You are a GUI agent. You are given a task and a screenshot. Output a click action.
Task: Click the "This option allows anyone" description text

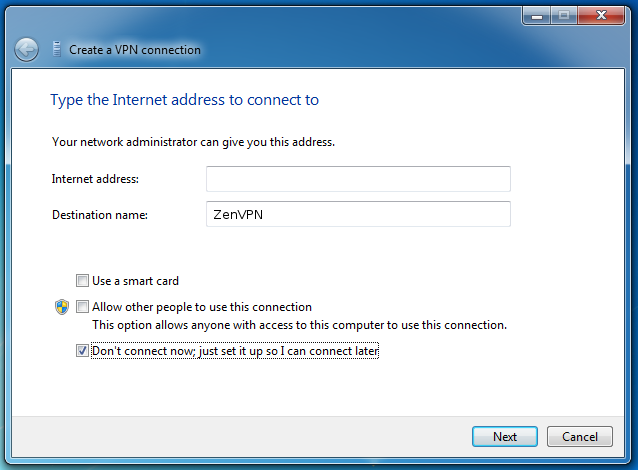pyautogui.click(x=299, y=325)
